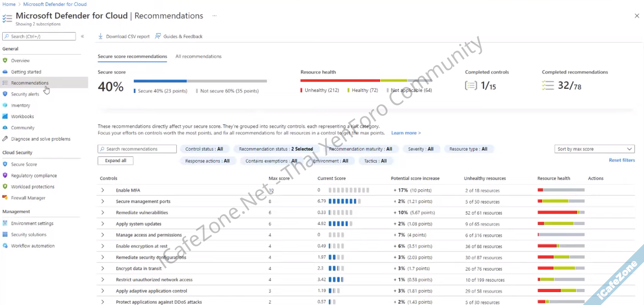Image resolution: width=644 pixels, height=305 pixels.
Task: Switch to the All recommendations tab
Action: 198,56
